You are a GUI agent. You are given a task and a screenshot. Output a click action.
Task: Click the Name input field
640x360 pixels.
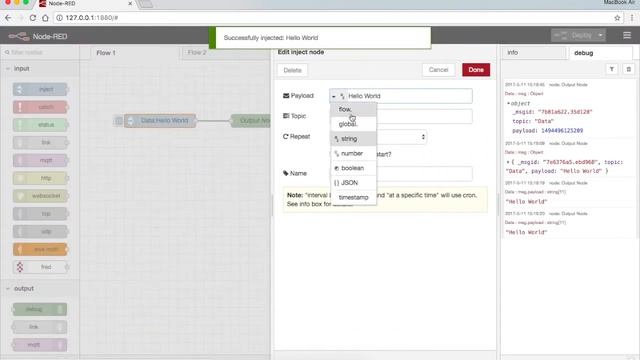tap(401, 173)
